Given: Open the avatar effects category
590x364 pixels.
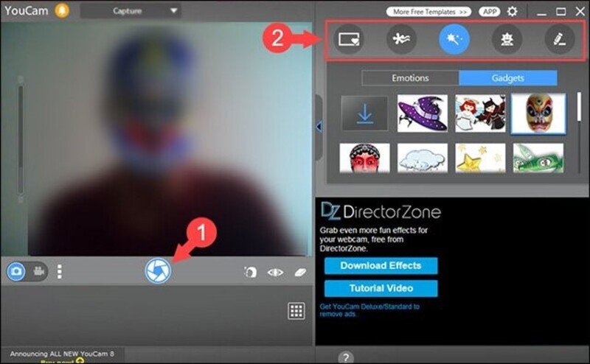Looking at the screenshot, I should tap(507, 39).
